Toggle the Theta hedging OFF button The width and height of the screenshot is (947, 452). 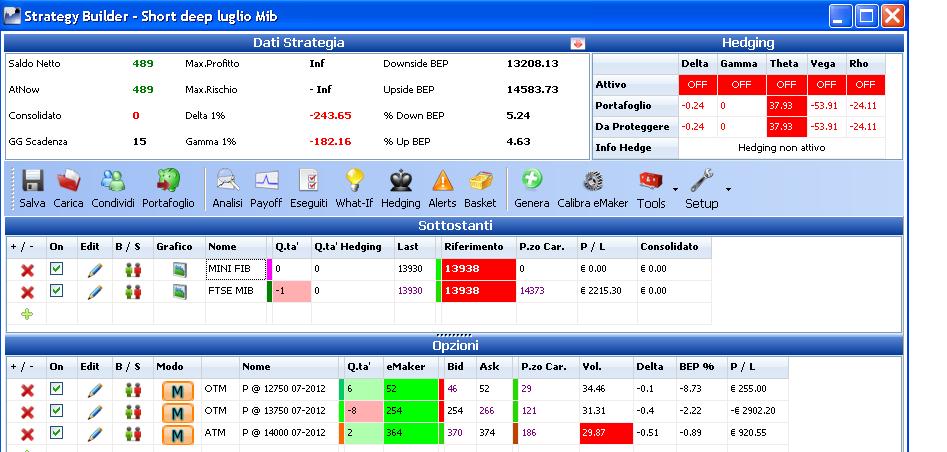[786, 85]
